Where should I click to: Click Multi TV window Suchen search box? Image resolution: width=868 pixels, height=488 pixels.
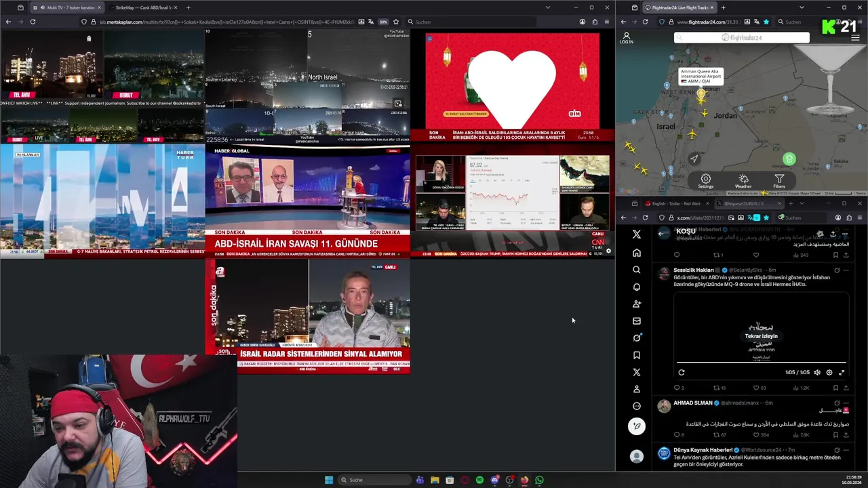[471, 22]
